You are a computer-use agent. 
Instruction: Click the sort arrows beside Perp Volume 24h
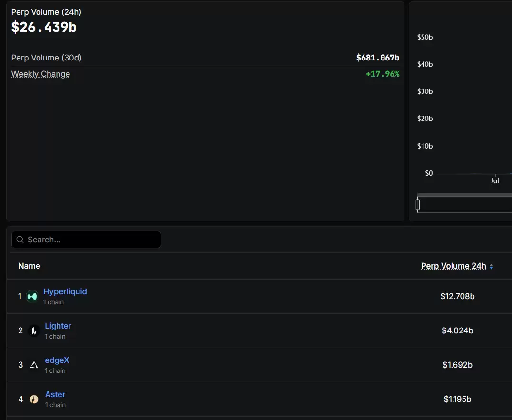pyautogui.click(x=491, y=267)
